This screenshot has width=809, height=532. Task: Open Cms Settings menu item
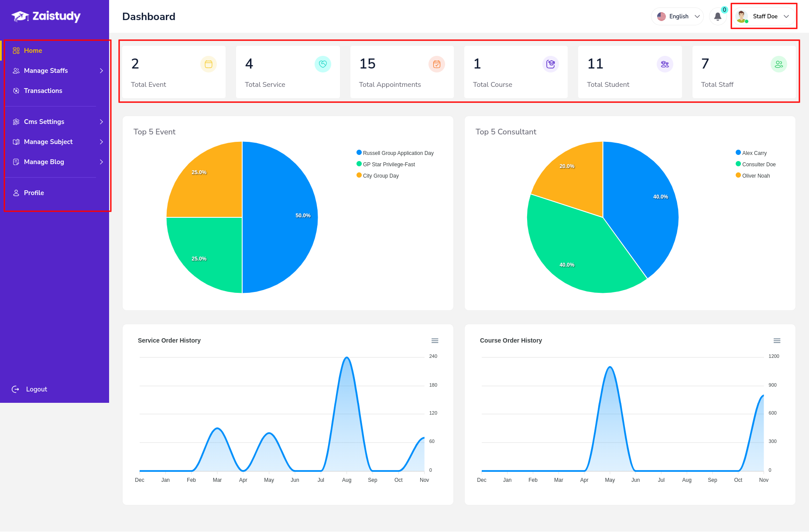point(55,122)
